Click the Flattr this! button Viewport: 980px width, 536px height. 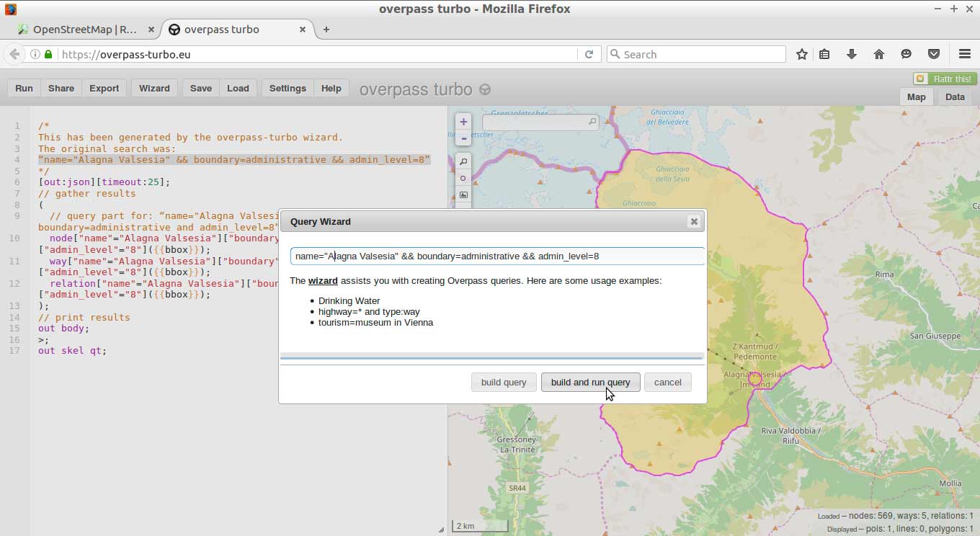pos(945,79)
